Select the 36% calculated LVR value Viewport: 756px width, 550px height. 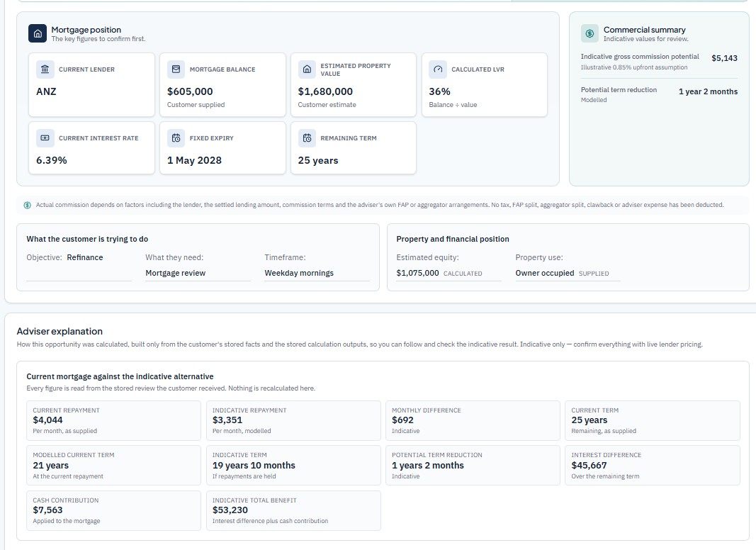tap(440, 91)
